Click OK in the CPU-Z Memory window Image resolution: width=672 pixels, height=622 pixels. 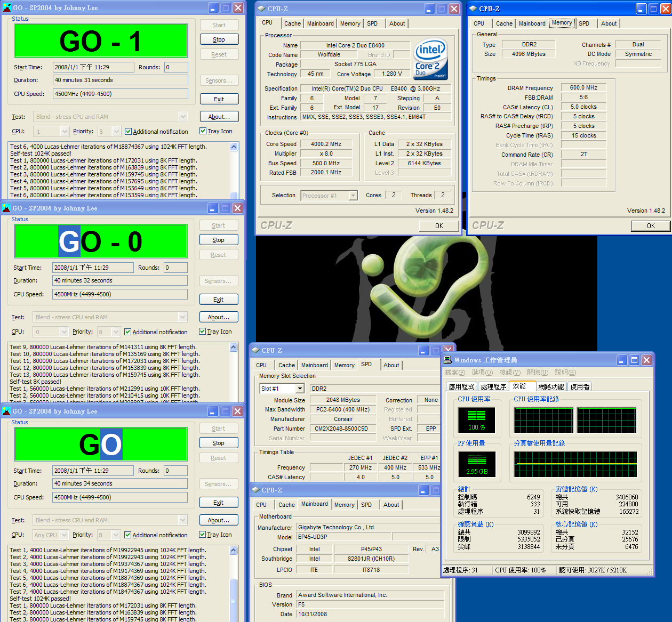[650, 226]
